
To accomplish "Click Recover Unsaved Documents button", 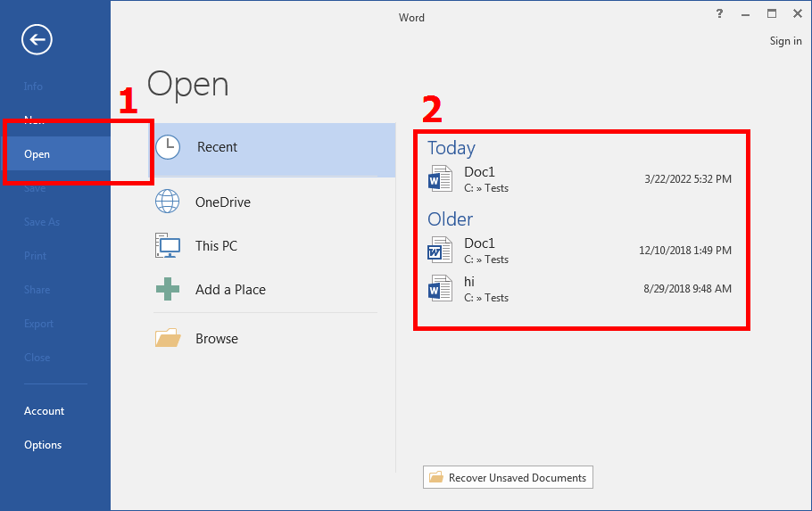I will click(508, 478).
